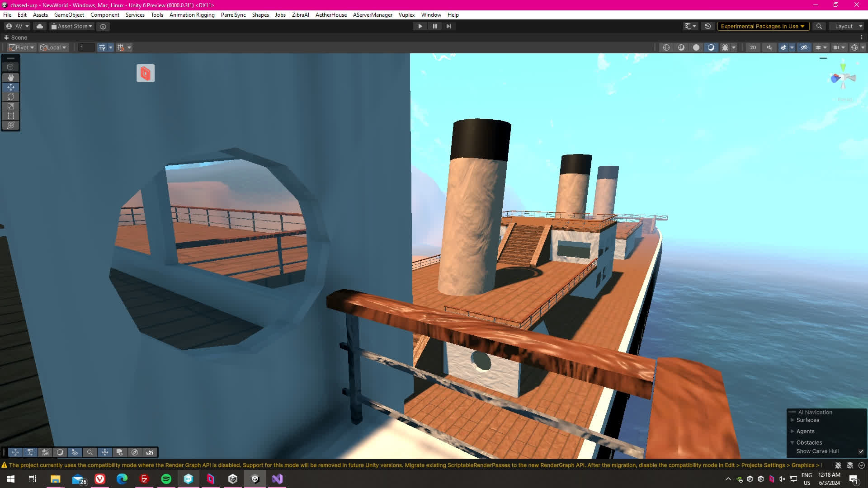868x488 pixels.
Task: Toggle scene visibility hidden-objects eye icon
Action: [x=804, y=47]
